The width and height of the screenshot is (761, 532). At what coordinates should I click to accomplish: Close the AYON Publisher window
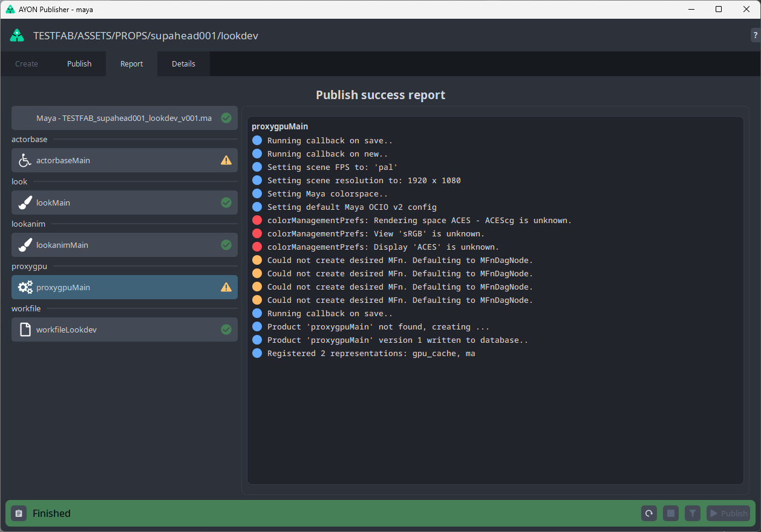pos(746,9)
